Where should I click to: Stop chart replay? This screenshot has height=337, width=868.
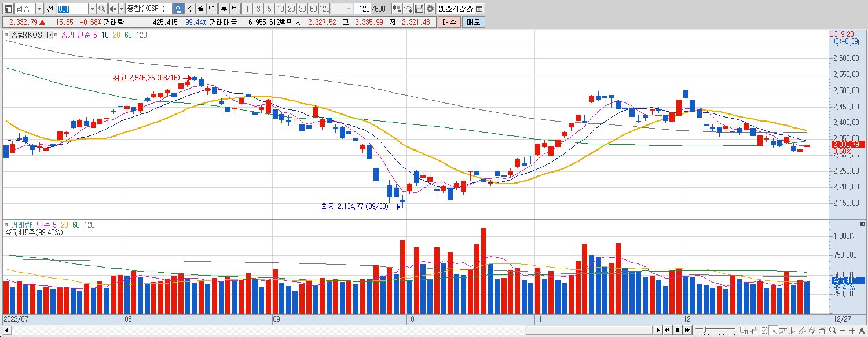point(677,330)
